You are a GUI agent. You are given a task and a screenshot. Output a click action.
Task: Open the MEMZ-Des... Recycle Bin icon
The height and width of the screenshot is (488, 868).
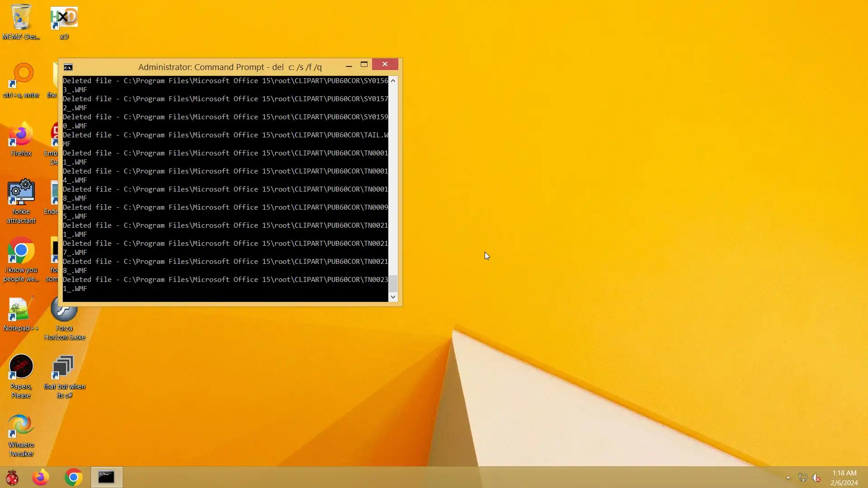[x=21, y=18]
